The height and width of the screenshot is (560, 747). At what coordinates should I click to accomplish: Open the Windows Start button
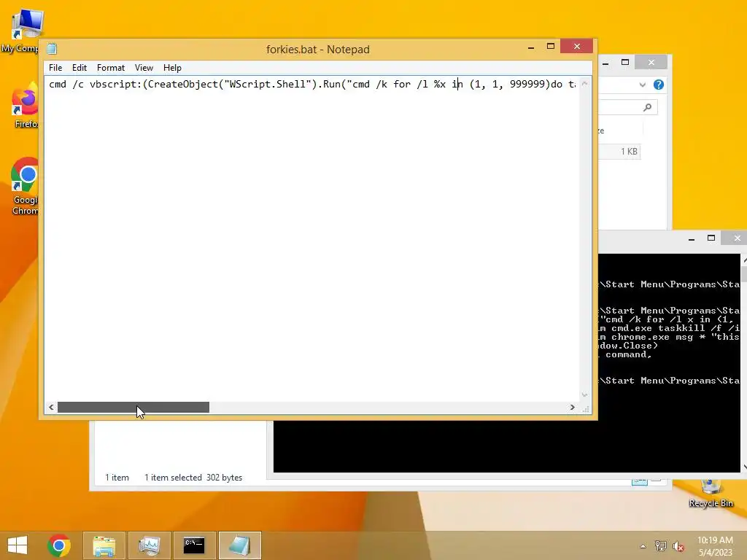[x=18, y=545]
